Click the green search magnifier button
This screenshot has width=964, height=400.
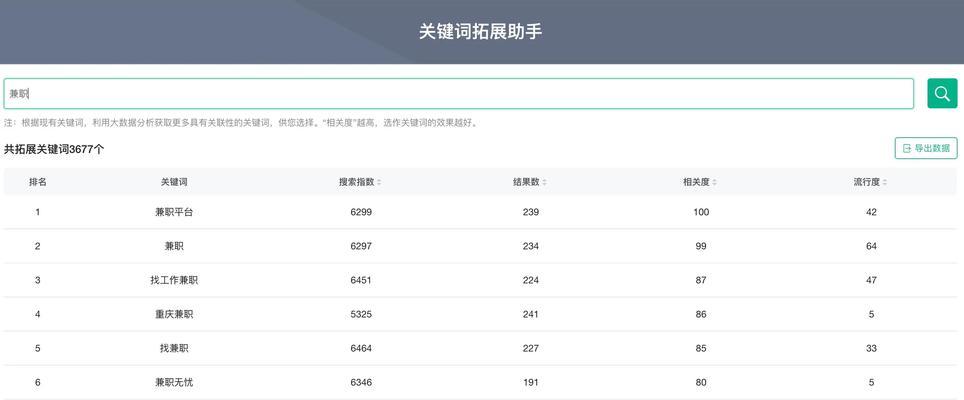[942, 93]
